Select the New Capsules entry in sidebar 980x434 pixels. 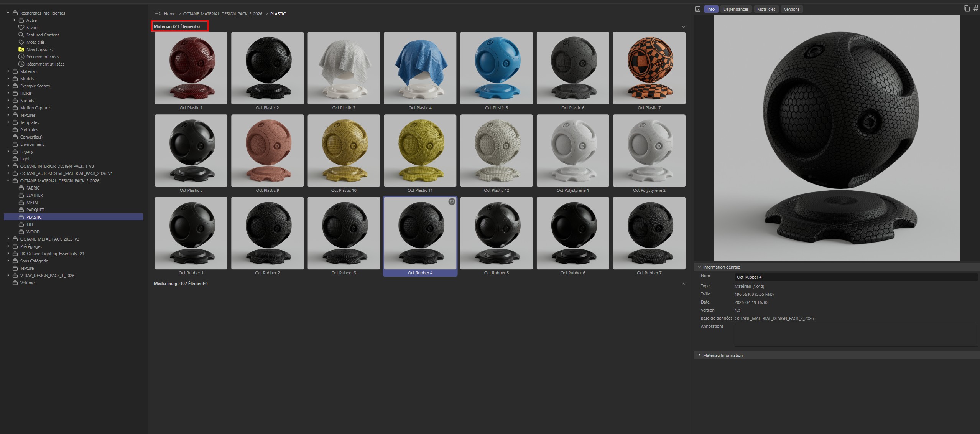click(x=39, y=49)
